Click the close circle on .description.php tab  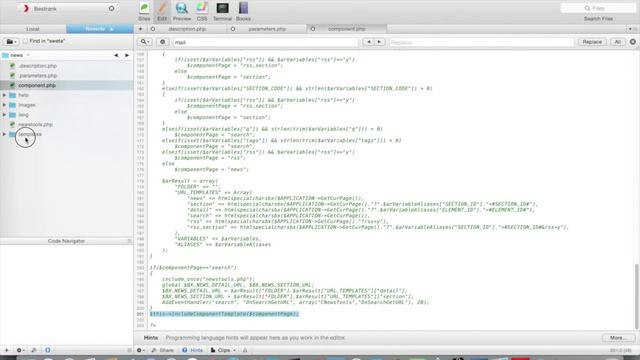pos(153,29)
